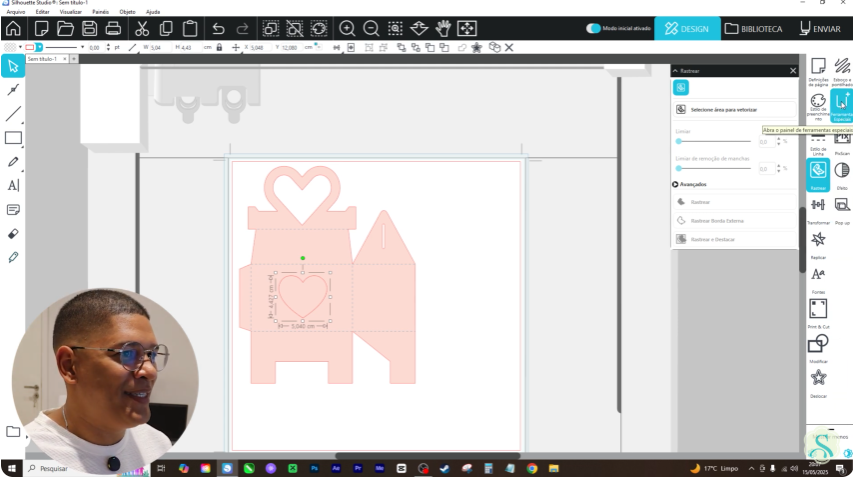Select the Sem título-1 document tab
The width and height of the screenshot is (853, 477).
pyautogui.click(x=43, y=59)
